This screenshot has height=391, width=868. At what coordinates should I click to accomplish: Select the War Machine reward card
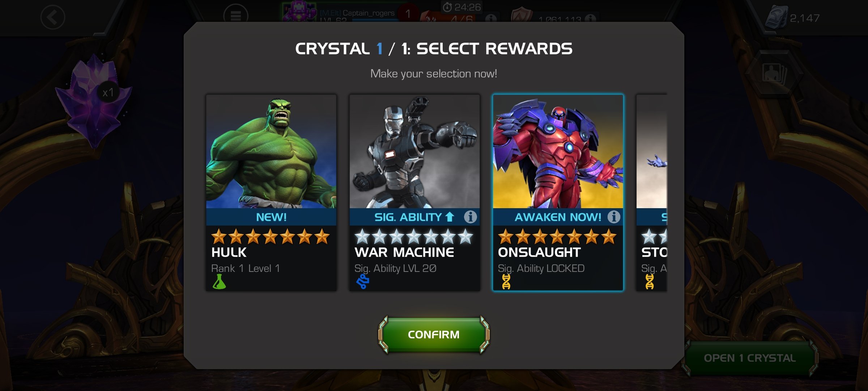point(414,193)
